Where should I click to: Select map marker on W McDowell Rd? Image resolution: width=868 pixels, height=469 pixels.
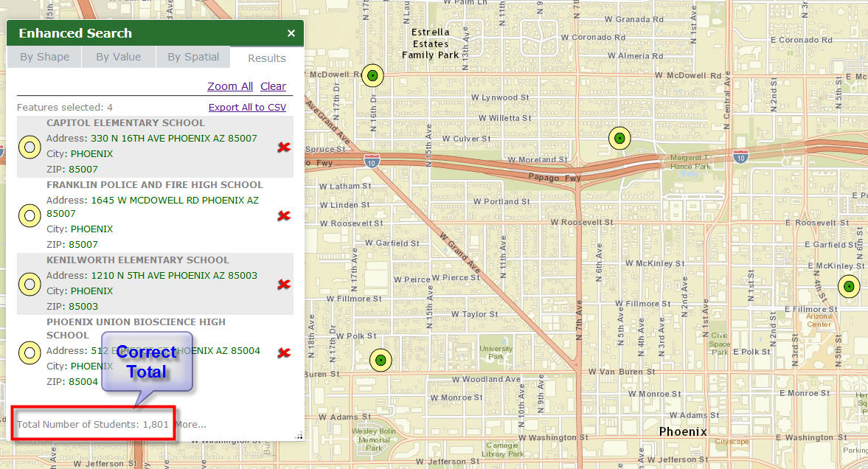[372, 75]
